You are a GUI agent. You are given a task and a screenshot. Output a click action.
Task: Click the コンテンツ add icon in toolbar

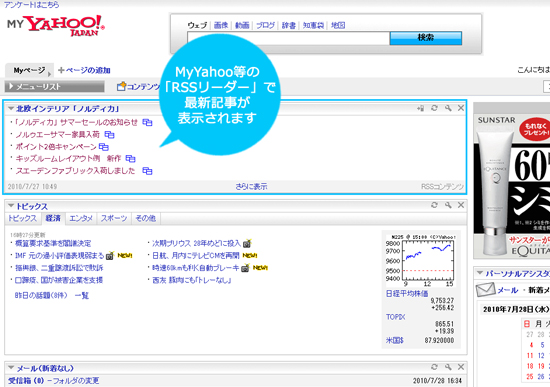tap(121, 86)
